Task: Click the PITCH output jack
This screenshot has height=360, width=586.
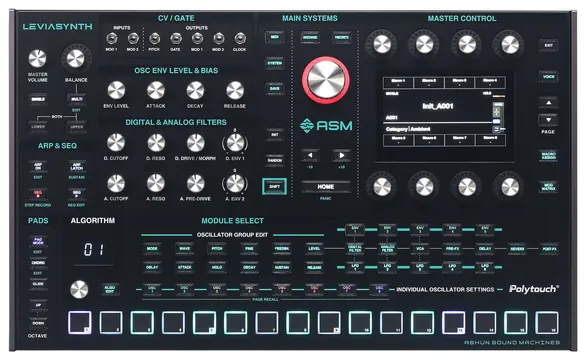Action: pyautogui.click(x=154, y=39)
